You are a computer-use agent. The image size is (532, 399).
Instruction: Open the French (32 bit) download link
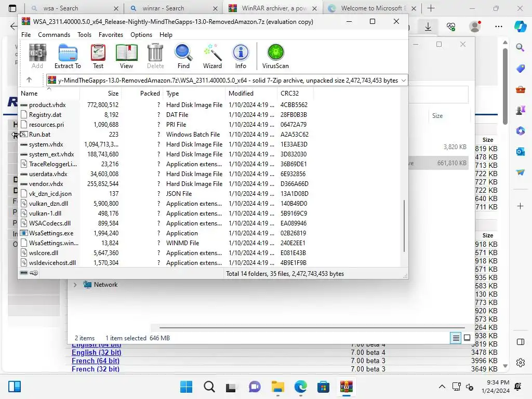click(96, 369)
